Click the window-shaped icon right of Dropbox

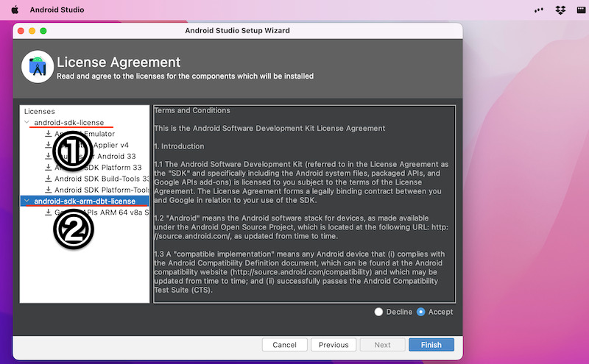[579, 10]
